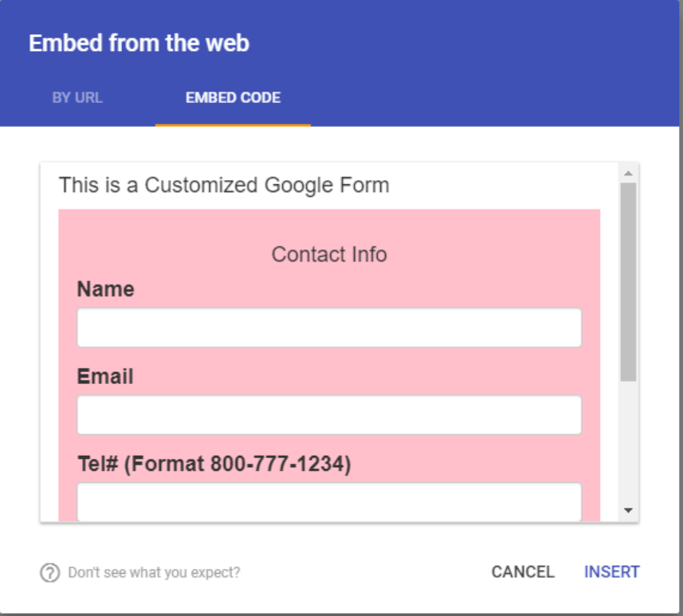Screen dimensions: 683x616
Task: Click the question mark help icon
Action: [x=50, y=572]
